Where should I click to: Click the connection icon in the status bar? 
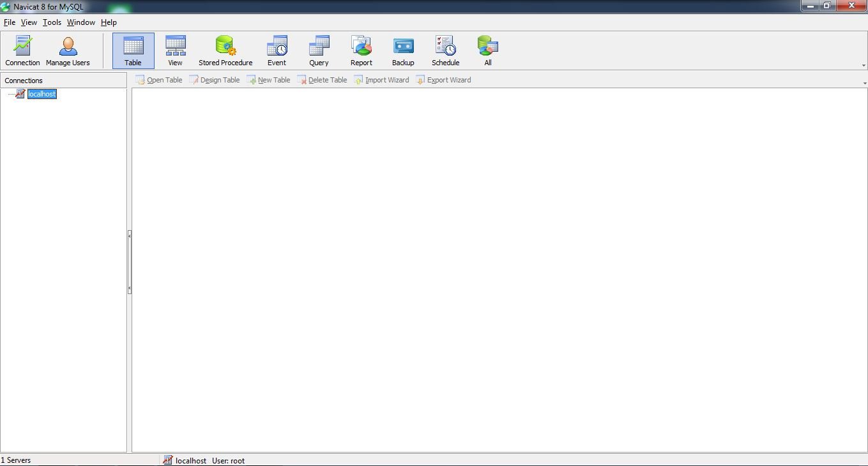(x=168, y=460)
